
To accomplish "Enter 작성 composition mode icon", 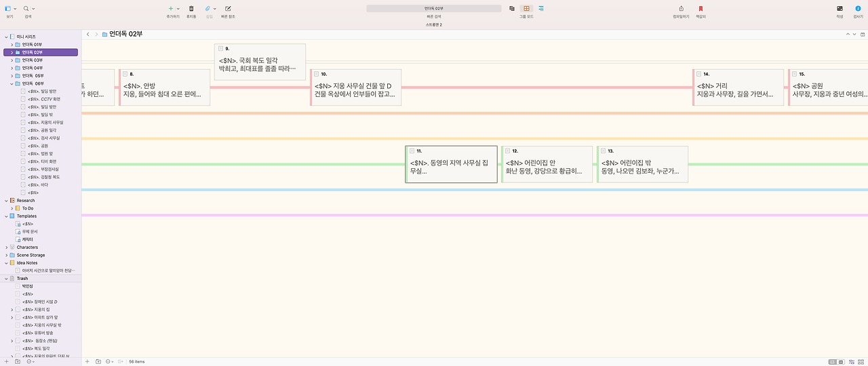I will coord(840,8).
